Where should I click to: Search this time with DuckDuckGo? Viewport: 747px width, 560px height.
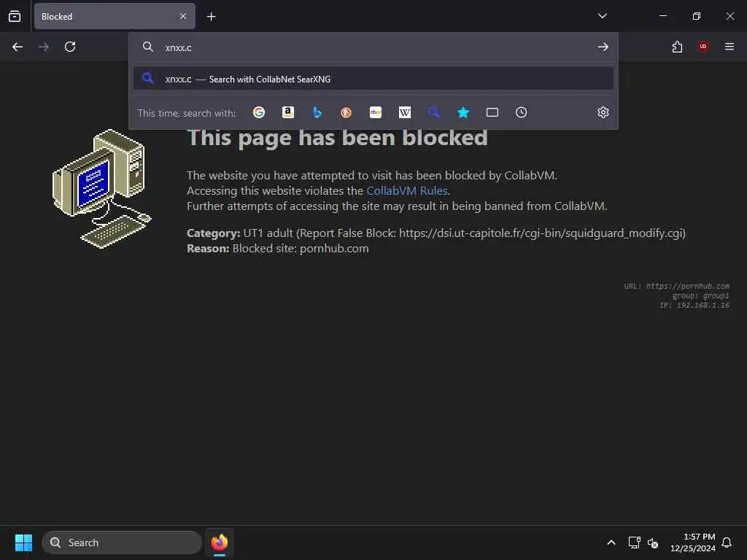point(346,112)
